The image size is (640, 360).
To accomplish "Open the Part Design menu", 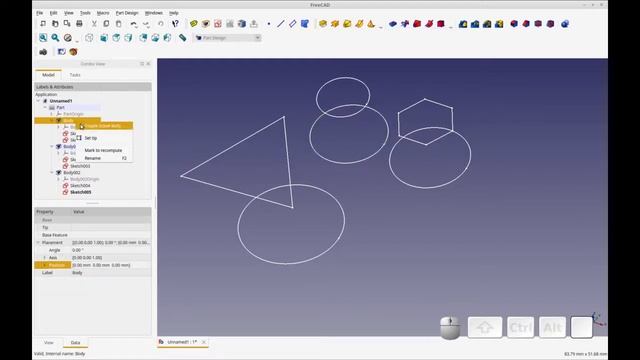I will tap(127, 13).
